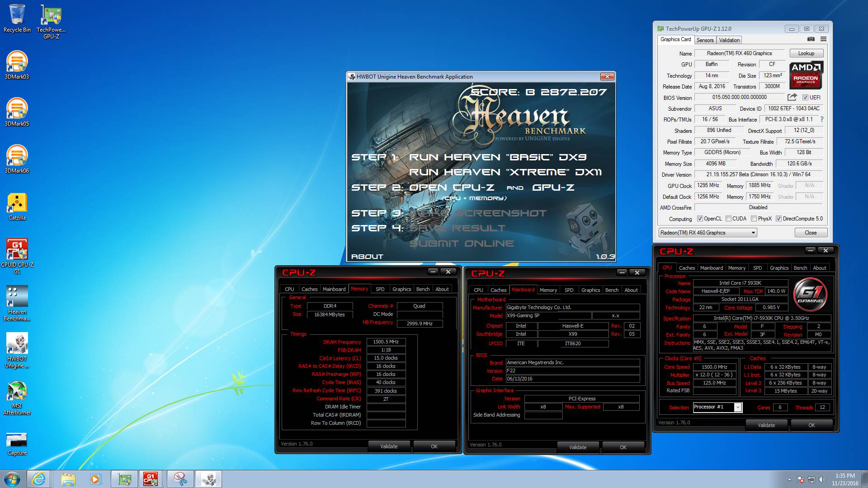This screenshot has width=868, height=488.
Task: Open Snipping Tool taskbar button
Action: tap(180, 479)
